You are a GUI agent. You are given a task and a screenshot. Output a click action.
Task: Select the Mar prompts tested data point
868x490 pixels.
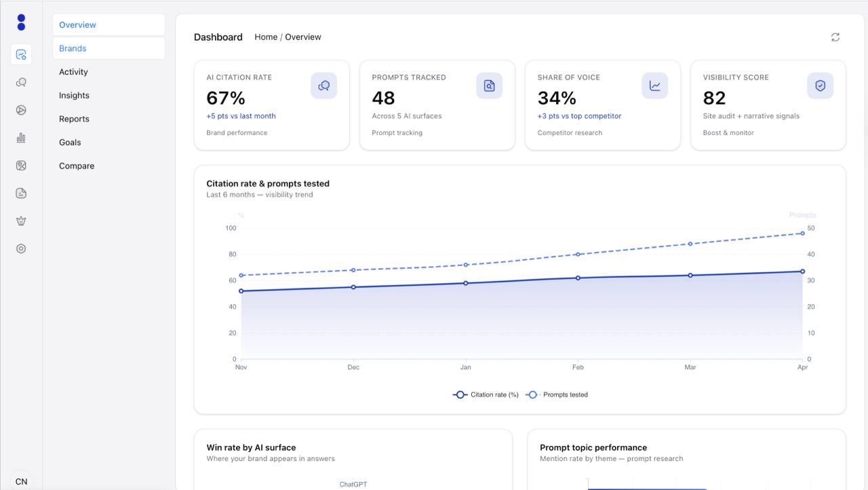[x=690, y=244]
